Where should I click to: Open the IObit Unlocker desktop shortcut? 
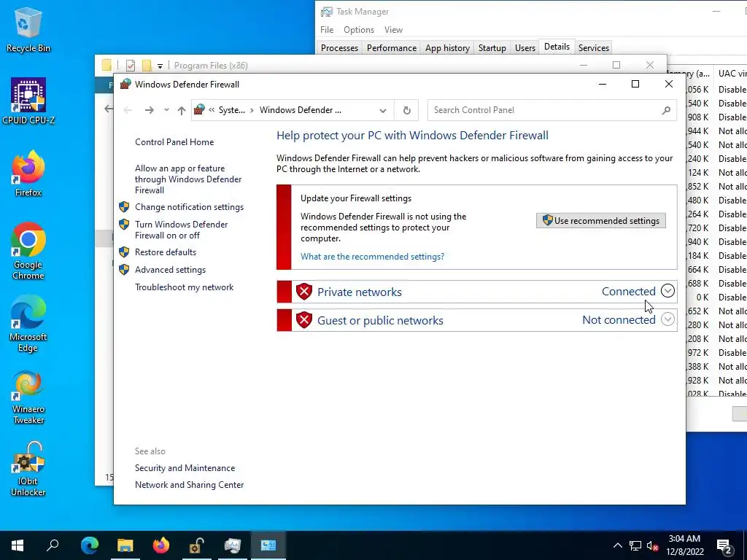[28, 469]
